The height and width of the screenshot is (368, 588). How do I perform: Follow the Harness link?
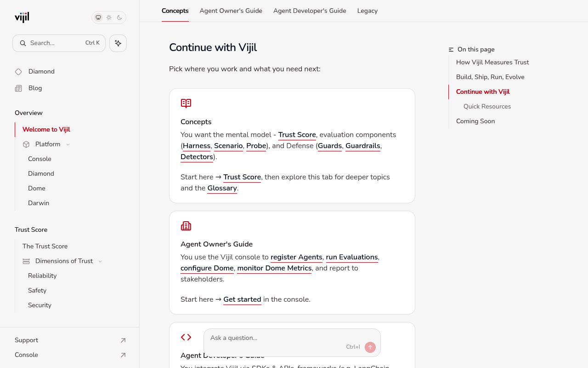197,146
